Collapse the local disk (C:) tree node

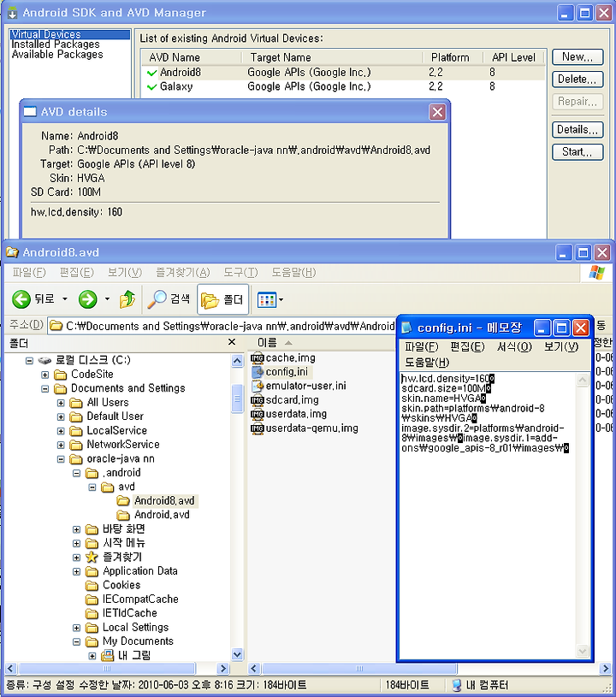(x=29, y=361)
